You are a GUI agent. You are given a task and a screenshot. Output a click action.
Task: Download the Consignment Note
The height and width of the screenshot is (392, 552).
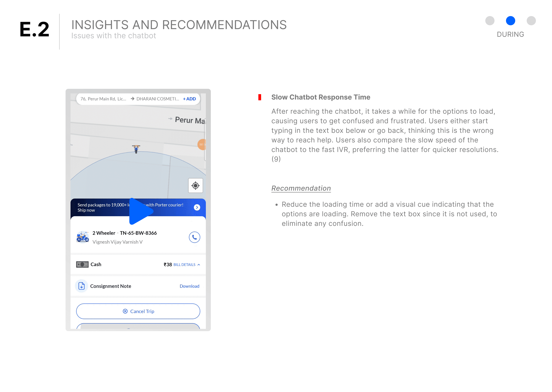click(x=189, y=286)
